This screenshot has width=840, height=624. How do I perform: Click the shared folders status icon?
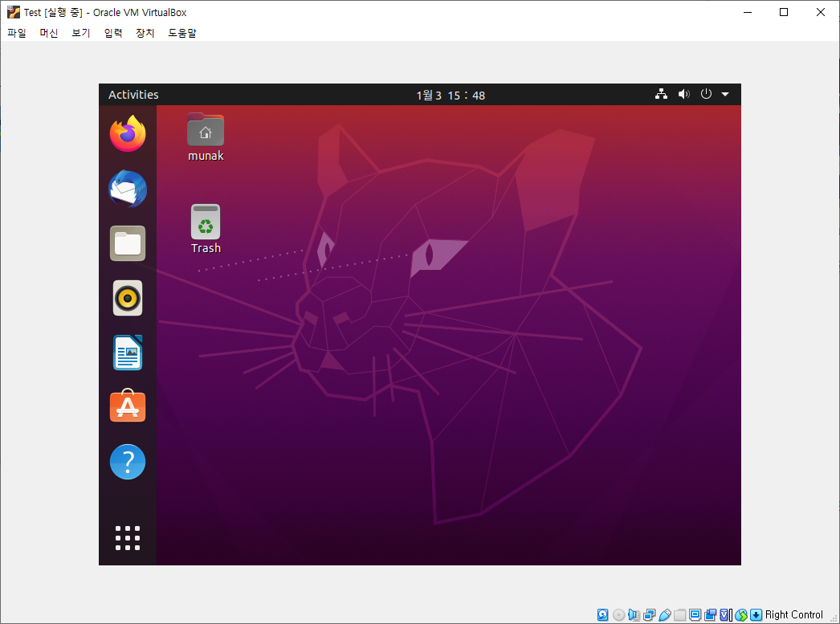click(680, 615)
